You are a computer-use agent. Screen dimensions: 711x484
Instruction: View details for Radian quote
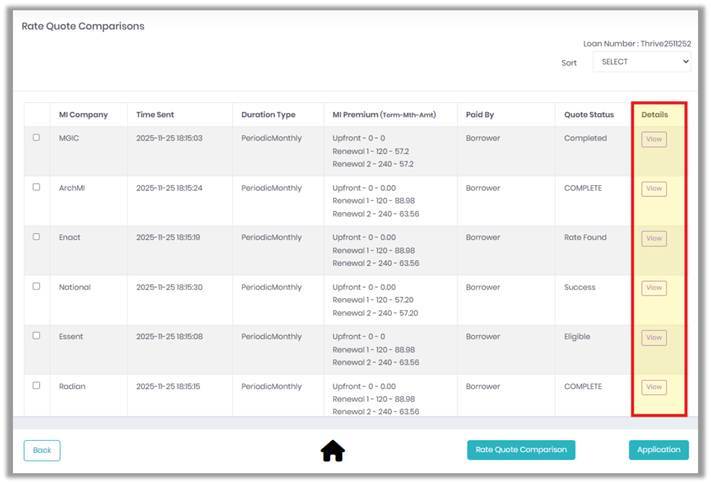(654, 387)
